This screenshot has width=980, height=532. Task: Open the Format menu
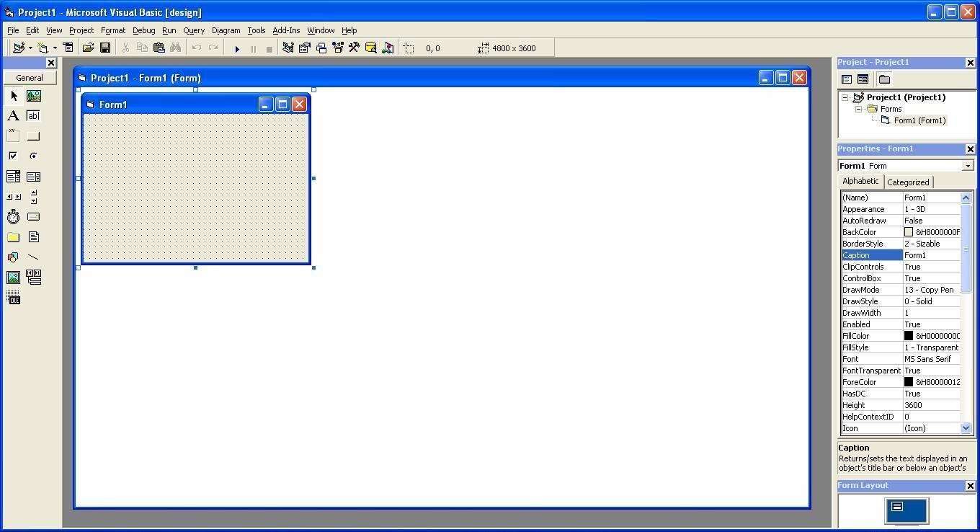[x=113, y=30]
